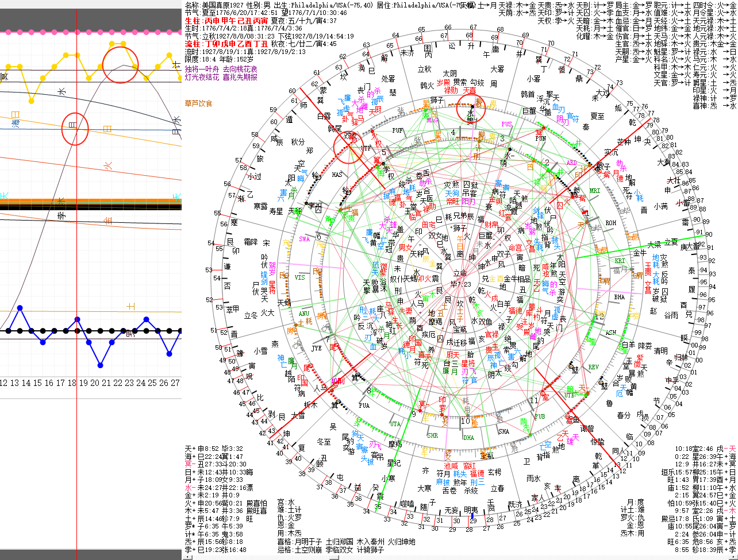Select the ROH nakshatra label

click(611, 223)
